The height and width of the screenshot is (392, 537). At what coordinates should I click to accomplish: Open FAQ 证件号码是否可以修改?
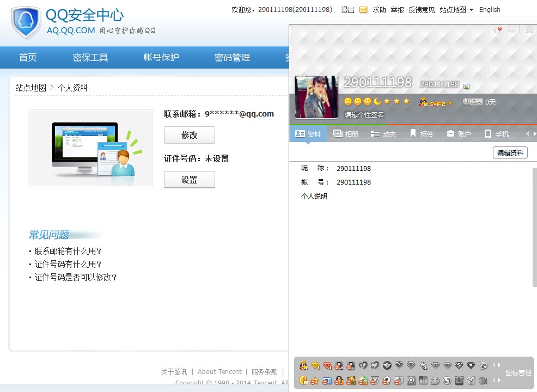click(x=75, y=277)
